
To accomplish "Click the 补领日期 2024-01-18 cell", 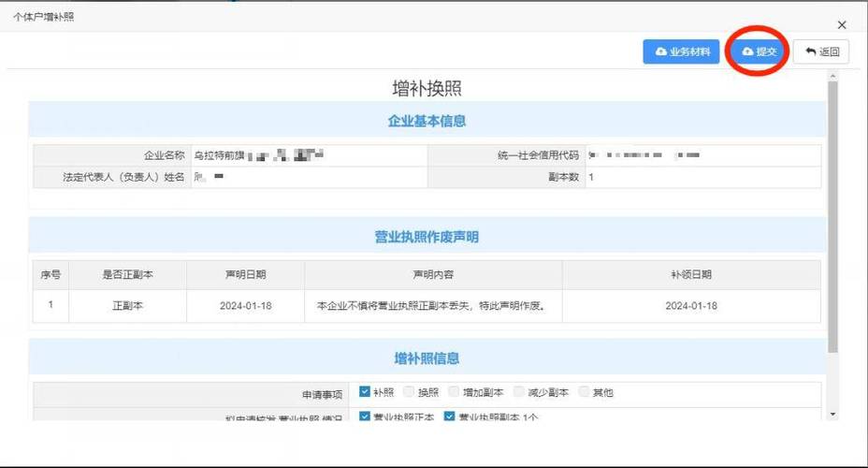I will point(691,306).
